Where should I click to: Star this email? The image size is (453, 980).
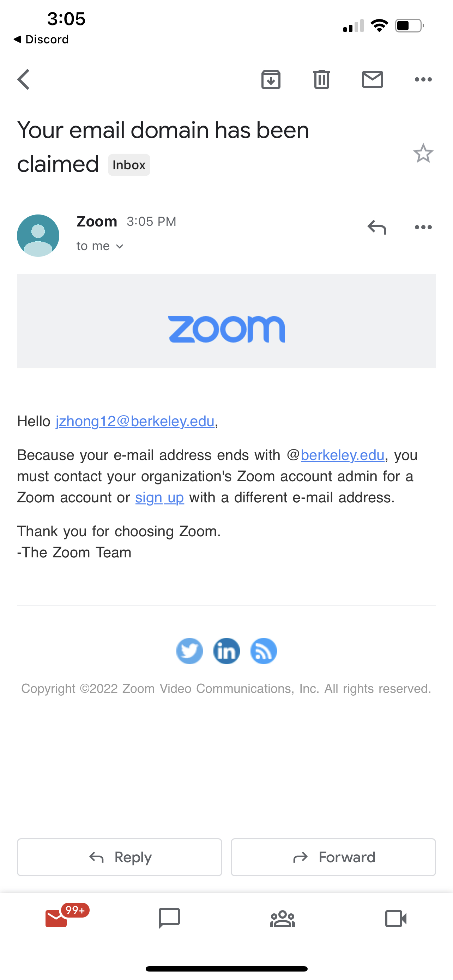[x=423, y=153]
